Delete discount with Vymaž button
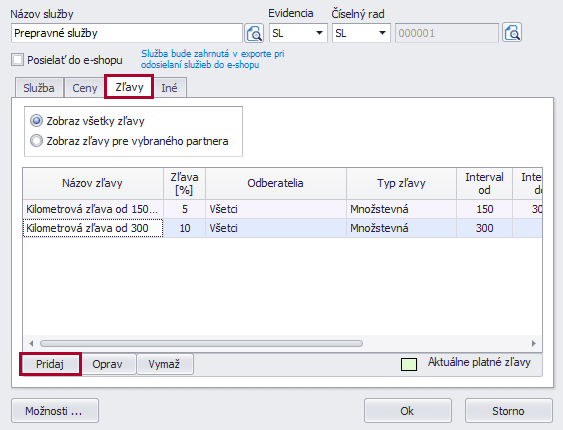563x430 pixels. [164, 364]
